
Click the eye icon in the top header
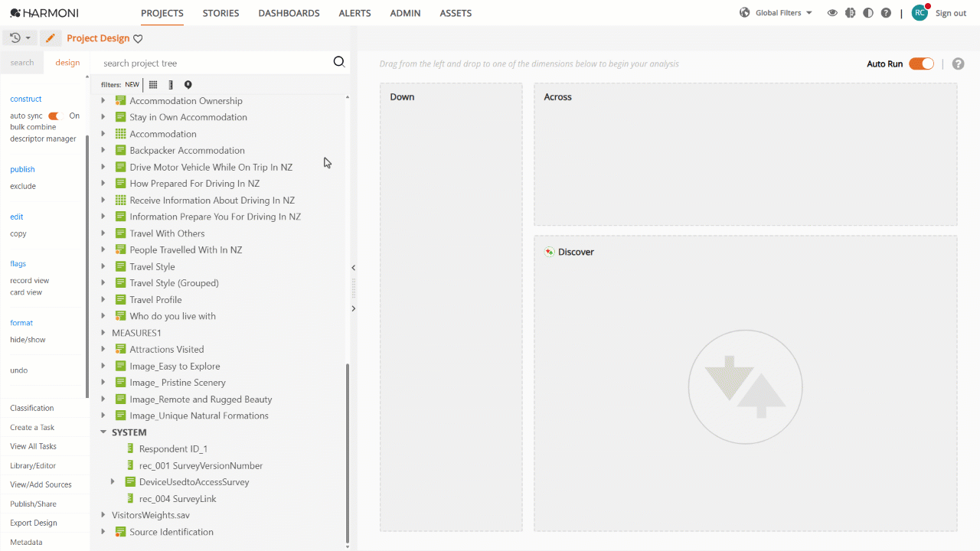point(832,13)
